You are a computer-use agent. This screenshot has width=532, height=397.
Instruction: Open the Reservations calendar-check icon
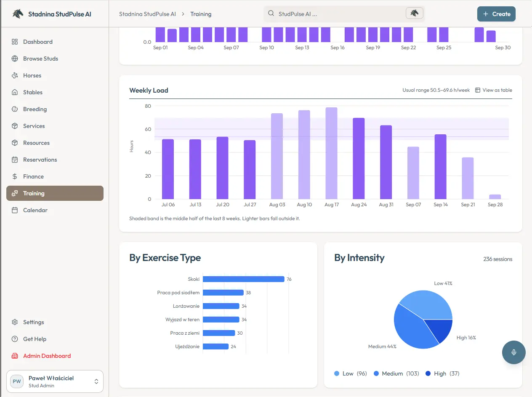15,160
